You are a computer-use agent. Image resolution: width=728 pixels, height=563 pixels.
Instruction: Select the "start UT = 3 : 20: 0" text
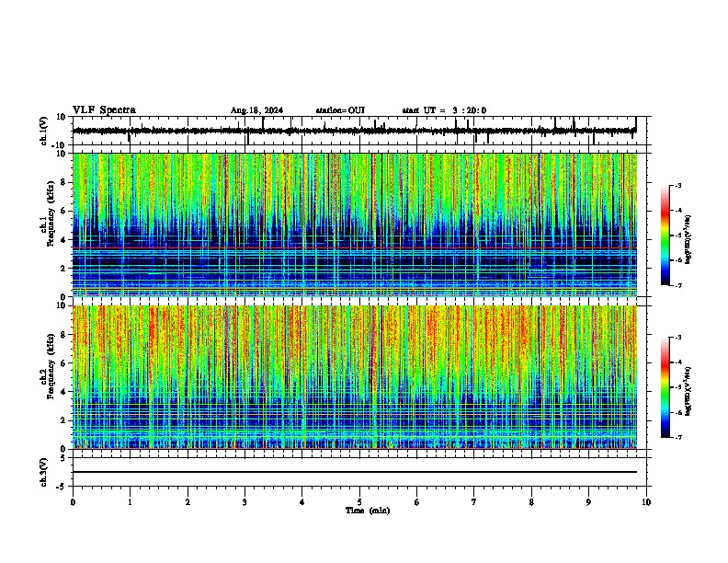click(444, 110)
